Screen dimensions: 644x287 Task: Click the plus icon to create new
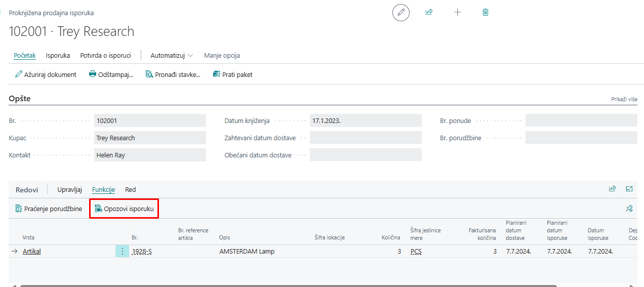(x=458, y=12)
